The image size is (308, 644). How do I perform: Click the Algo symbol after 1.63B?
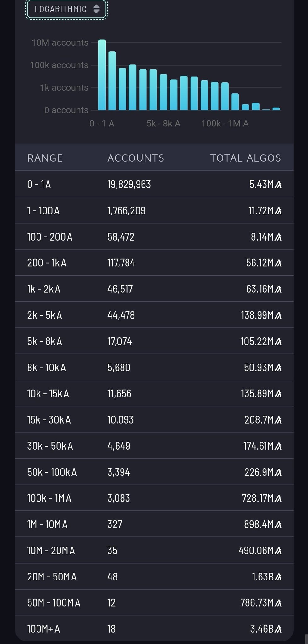pos(278,577)
